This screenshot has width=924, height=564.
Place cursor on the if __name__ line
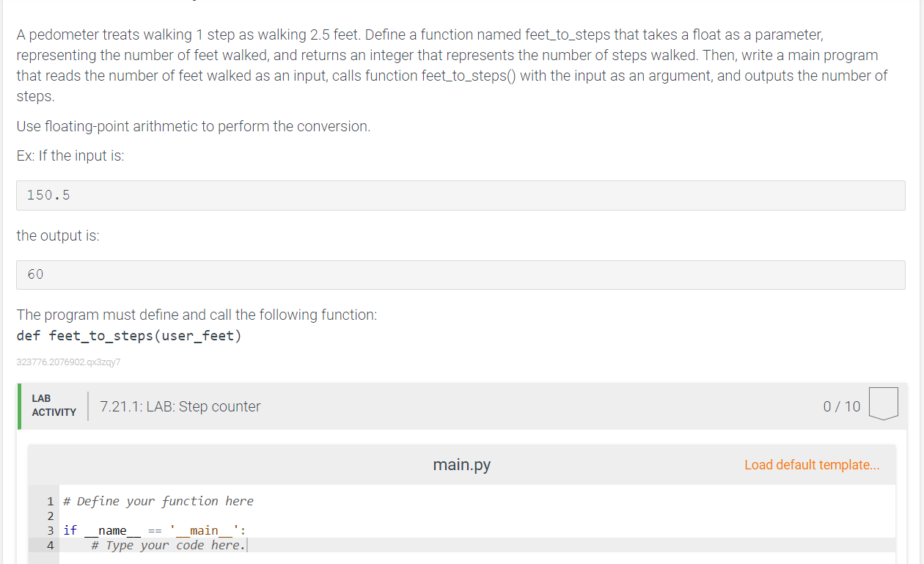[x=155, y=530]
